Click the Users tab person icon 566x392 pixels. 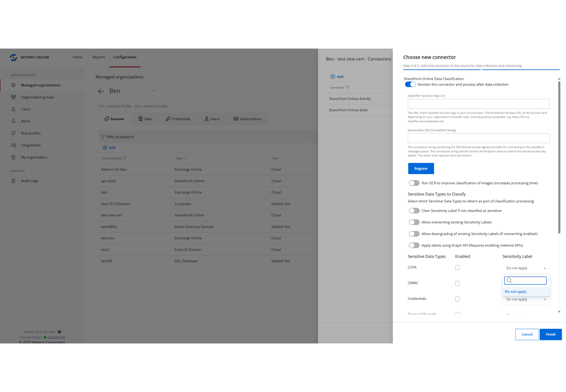[x=206, y=119]
